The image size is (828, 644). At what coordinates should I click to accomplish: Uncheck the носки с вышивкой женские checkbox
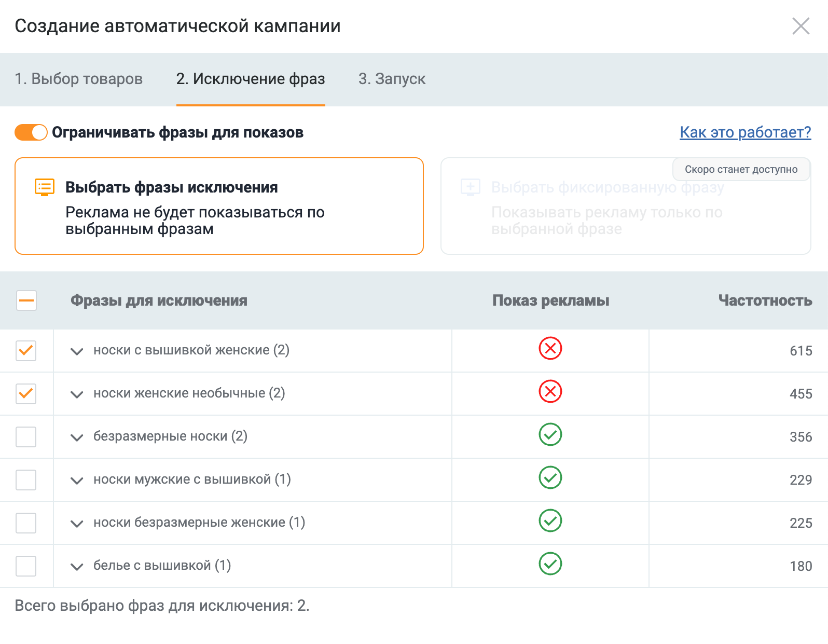[26, 351]
